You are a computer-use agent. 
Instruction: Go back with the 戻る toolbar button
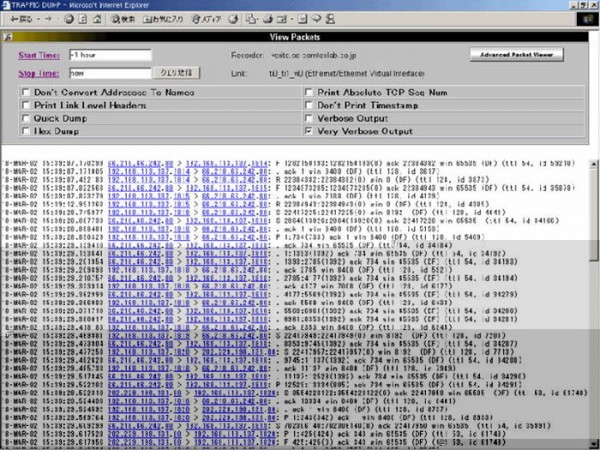click(x=21, y=19)
